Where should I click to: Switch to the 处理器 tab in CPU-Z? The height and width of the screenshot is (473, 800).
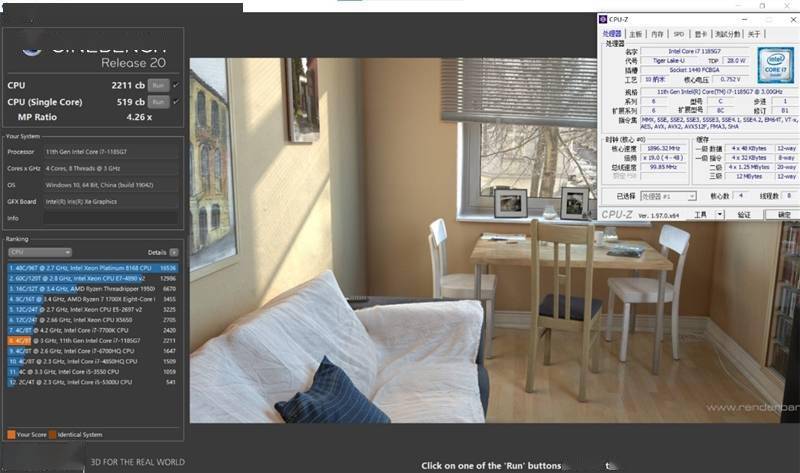(612, 34)
